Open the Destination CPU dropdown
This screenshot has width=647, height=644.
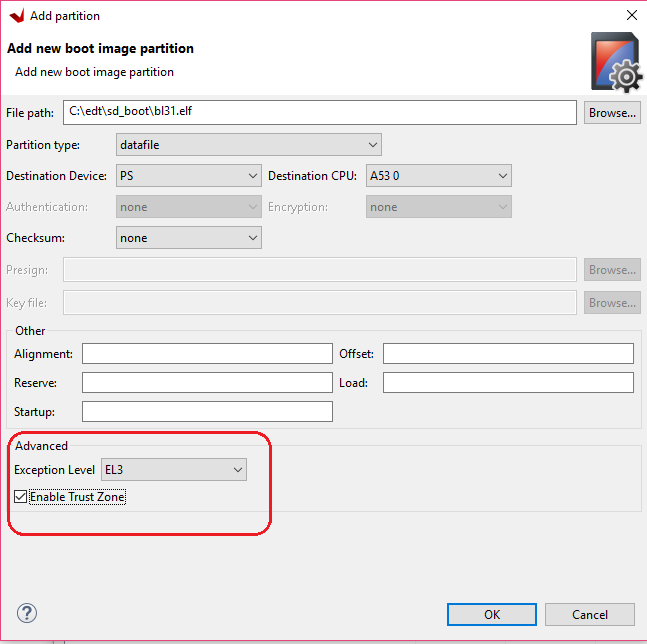pyautogui.click(x=439, y=176)
